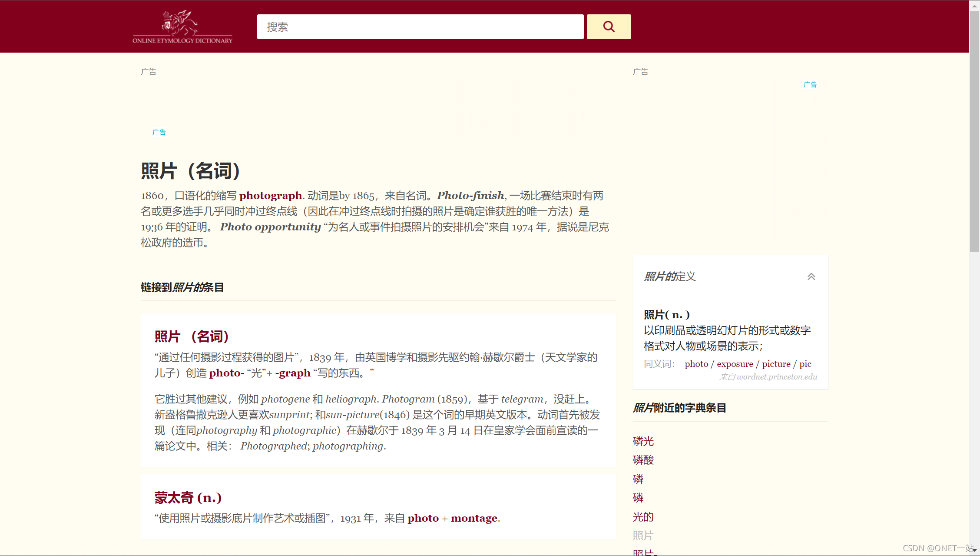Click the Online Etymology Dictionary logo
Viewport: 980px width, 556px height.
pyautogui.click(x=182, y=27)
